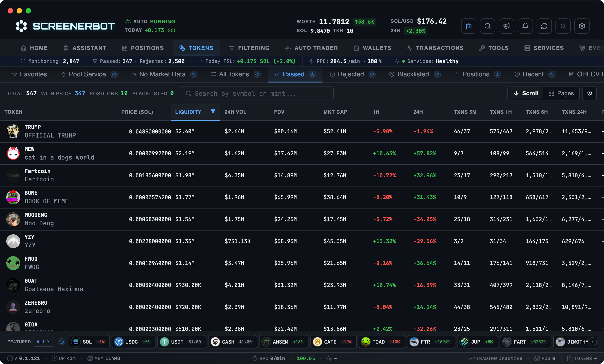Open the header settings gear icon
The width and height of the screenshot is (604, 364).
(x=582, y=26)
